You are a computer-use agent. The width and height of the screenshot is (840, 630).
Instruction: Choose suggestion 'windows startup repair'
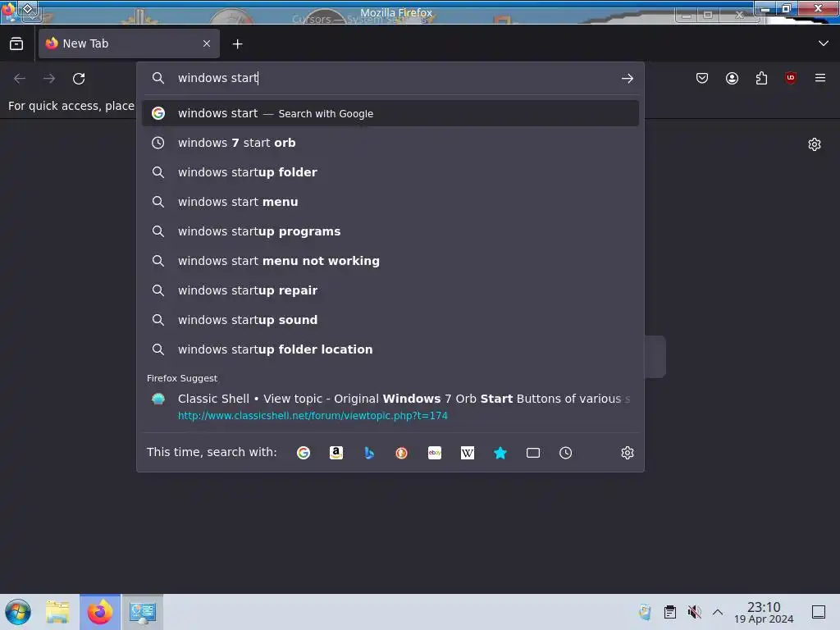tap(390, 290)
